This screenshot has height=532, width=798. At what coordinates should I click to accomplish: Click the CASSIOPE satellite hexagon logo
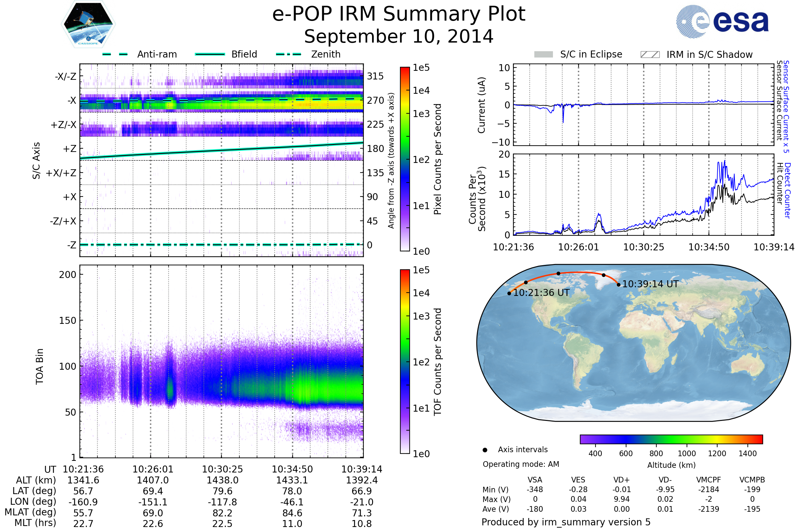coord(88,24)
